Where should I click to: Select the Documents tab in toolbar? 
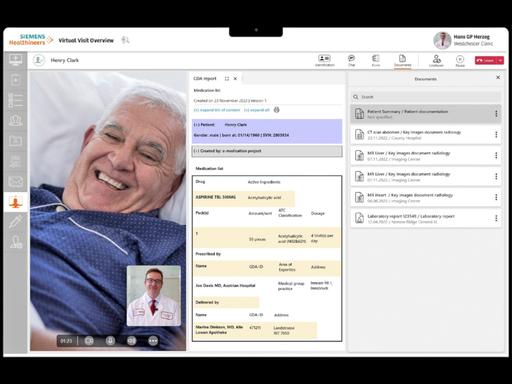click(x=402, y=60)
